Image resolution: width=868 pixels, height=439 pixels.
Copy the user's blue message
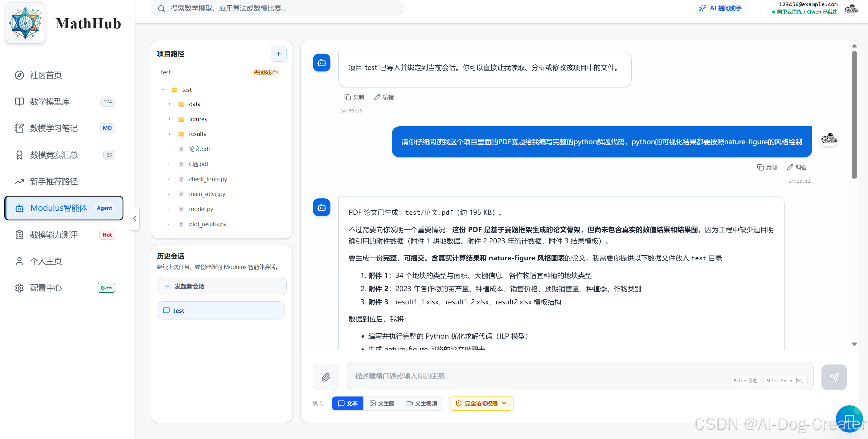click(767, 168)
